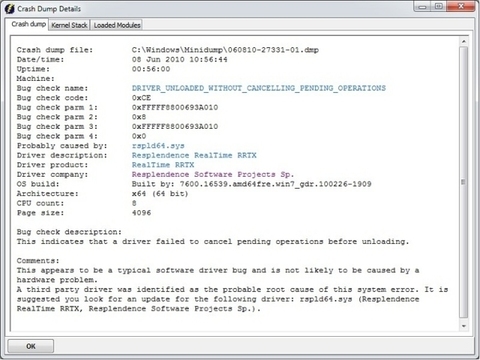Screen dimensions: 480x360
Task: Open the Loaded Modules tab
Action: click(x=117, y=25)
